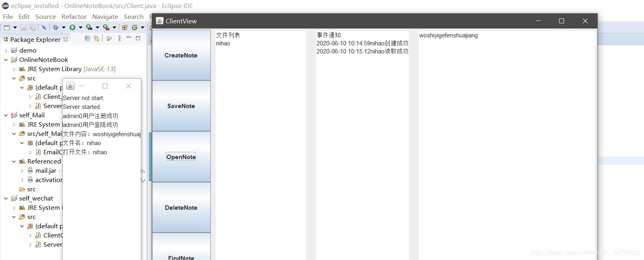Viewport: 644px width, 260px height.
Task: Select the Package Explorer tab
Action: (x=35, y=39)
